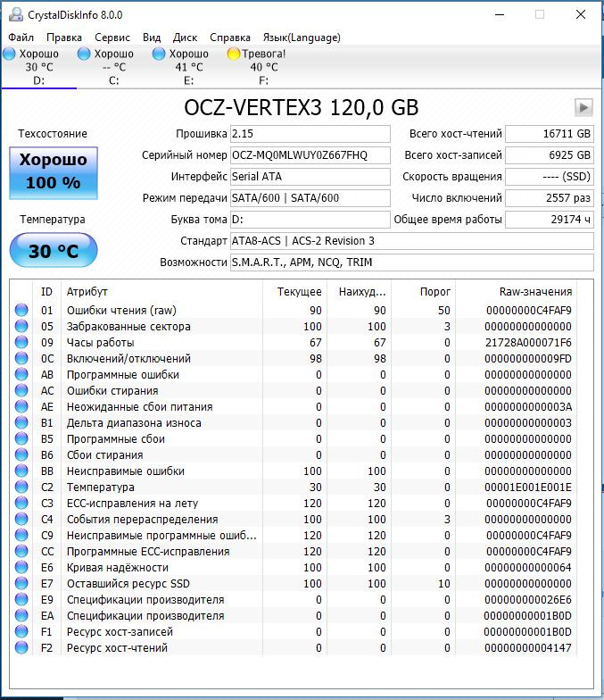This screenshot has width=604, height=700.
Task: Select disk F: with Тревога status
Action: click(264, 67)
